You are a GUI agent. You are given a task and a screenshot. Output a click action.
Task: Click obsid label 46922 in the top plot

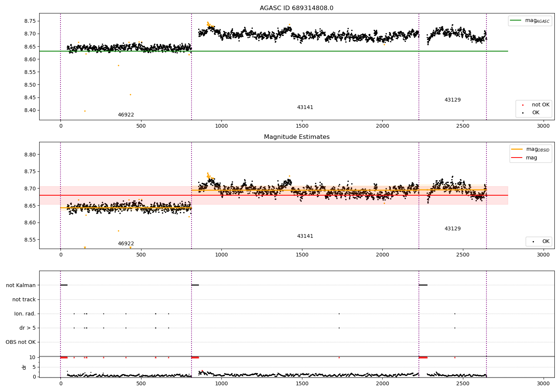tap(126, 115)
